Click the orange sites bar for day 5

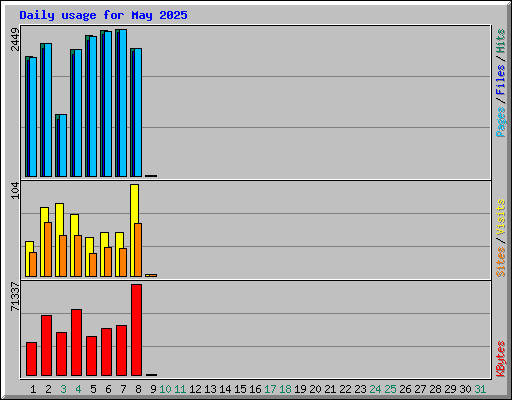pos(93,265)
